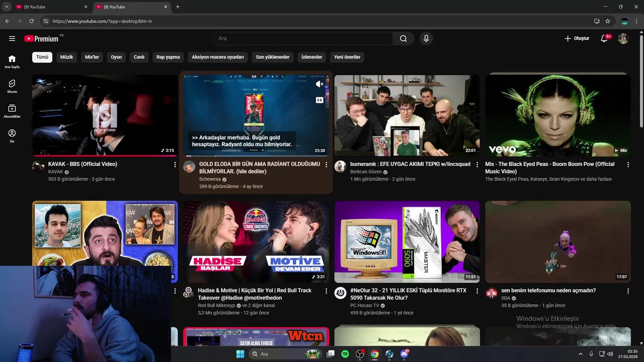Open options menu for GOLD ELODA video
Screen dimensions: 644x362
[x=326, y=164]
